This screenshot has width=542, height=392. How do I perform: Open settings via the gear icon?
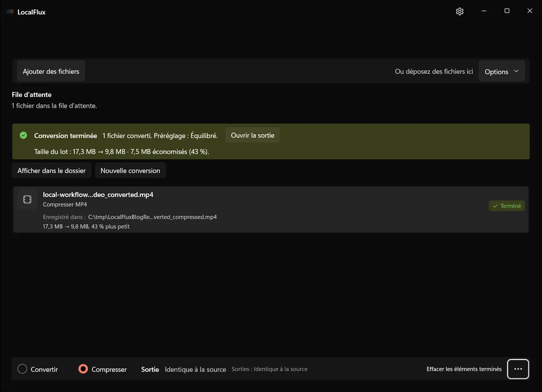pyautogui.click(x=460, y=12)
